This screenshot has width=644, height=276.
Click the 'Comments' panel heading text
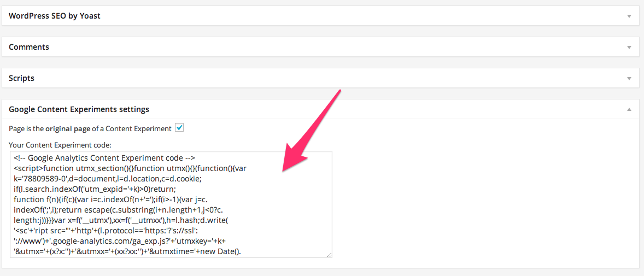pyautogui.click(x=29, y=47)
